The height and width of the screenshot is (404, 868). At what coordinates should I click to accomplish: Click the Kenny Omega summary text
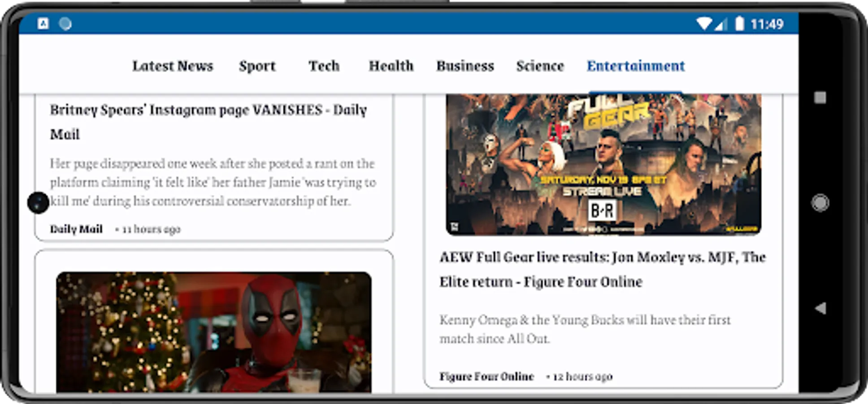pyautogui.click(x=585, y=329)
